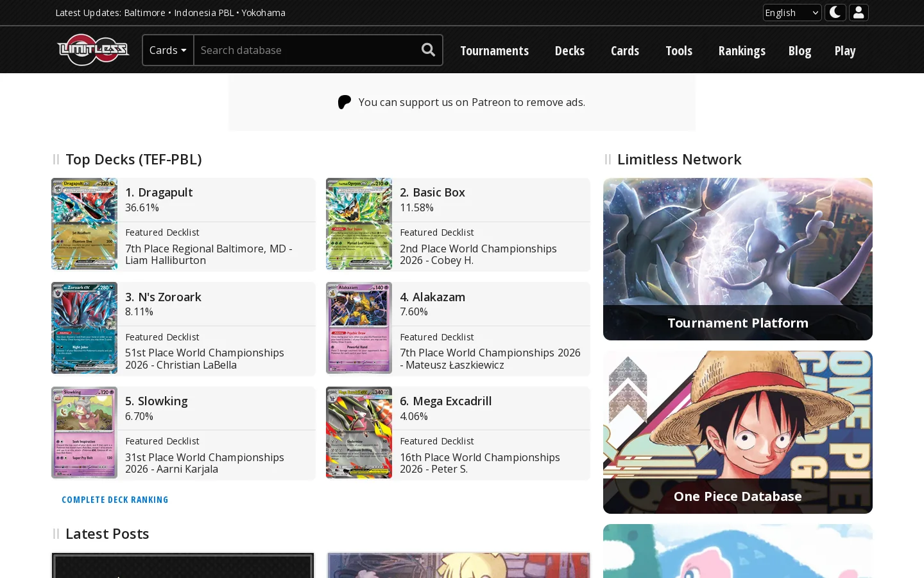
Task: Open the Mega Excadrill card thumbnail
Action: tap(359, 432)
